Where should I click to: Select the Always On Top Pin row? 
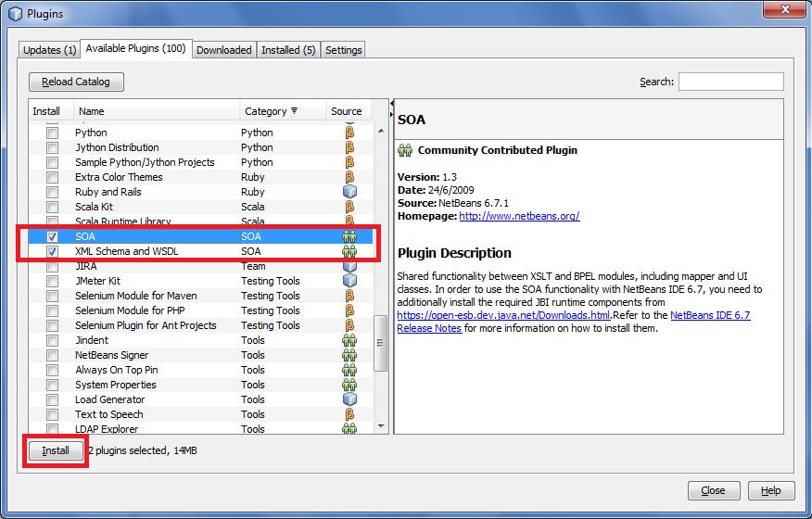[201, 370]
